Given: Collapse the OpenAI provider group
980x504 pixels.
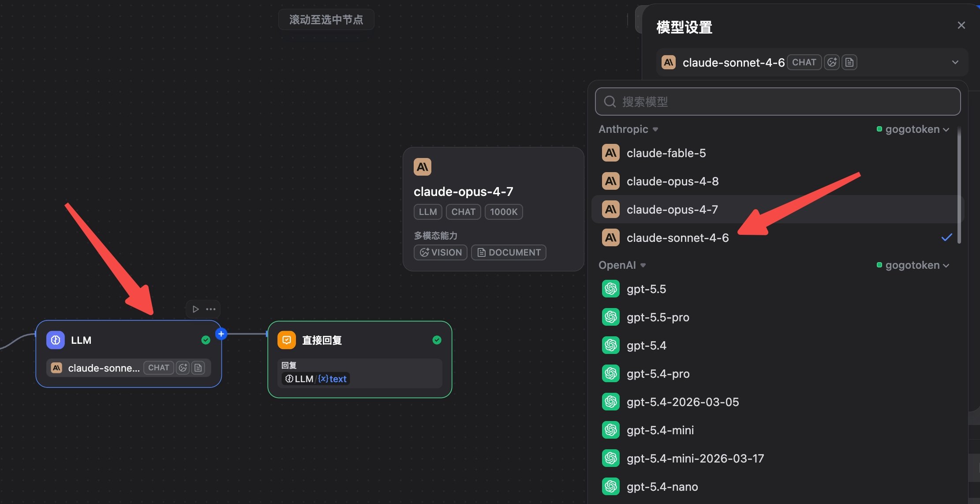Looking at the screenshot, I should (x=622, y=265).
